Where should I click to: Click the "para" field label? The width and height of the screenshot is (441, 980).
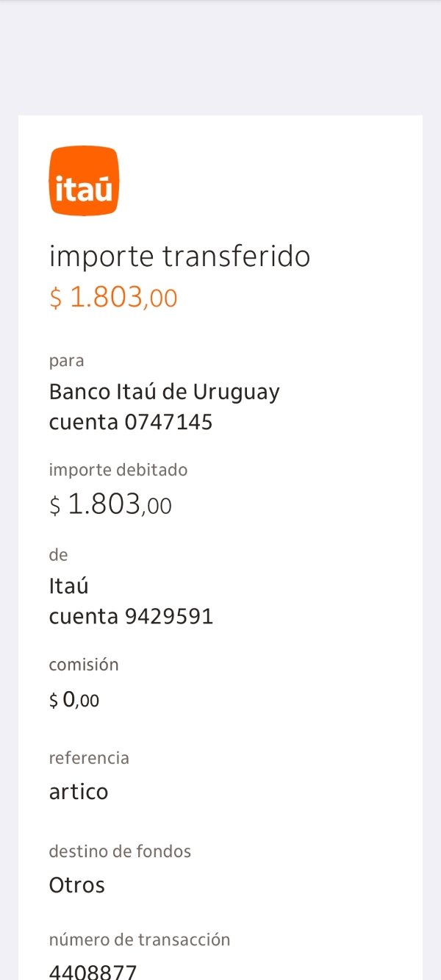click(x=66, y=361)
